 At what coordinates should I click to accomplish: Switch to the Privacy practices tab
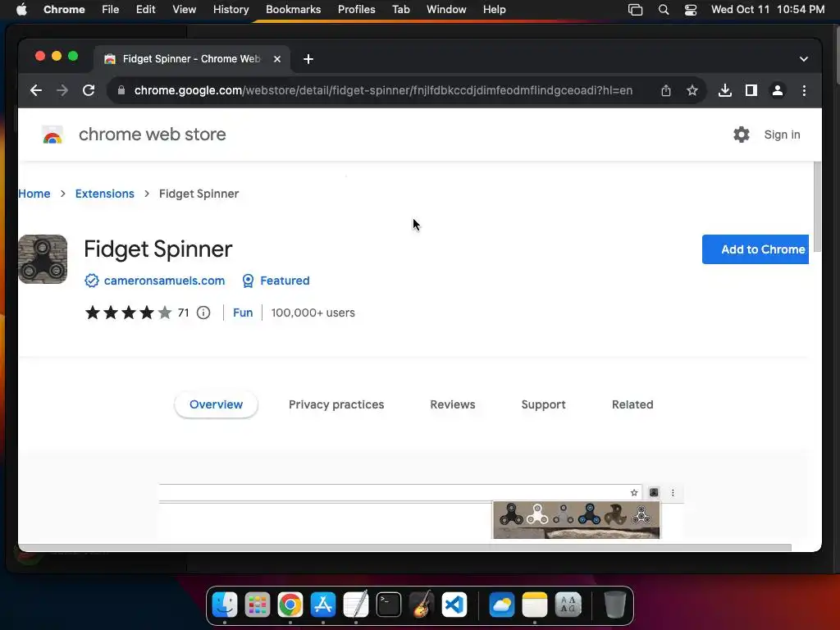point(336,404)
